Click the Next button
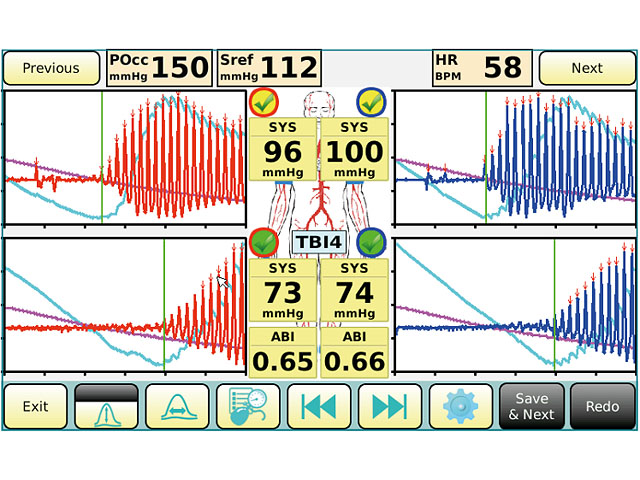The image size is (640, 480). tap(587, 68)
